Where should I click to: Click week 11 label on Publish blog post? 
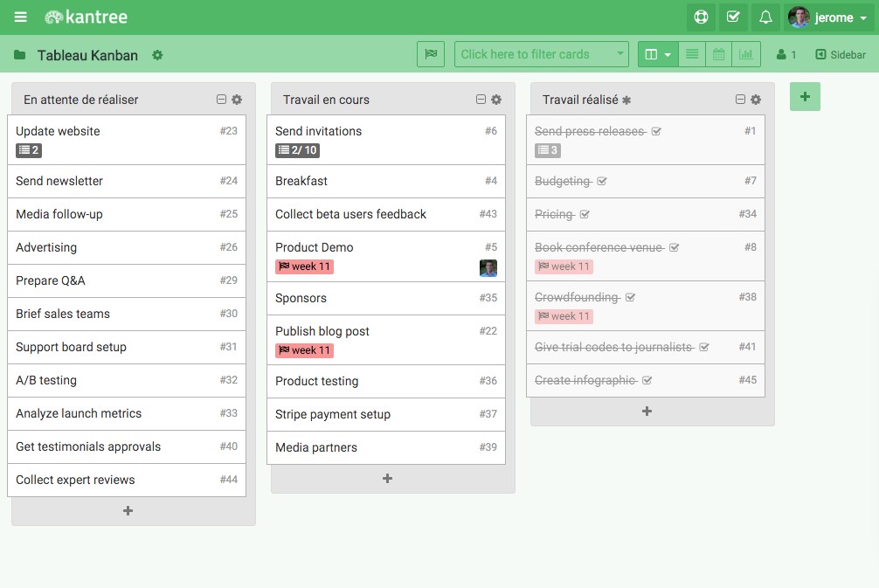pos(304,350)
